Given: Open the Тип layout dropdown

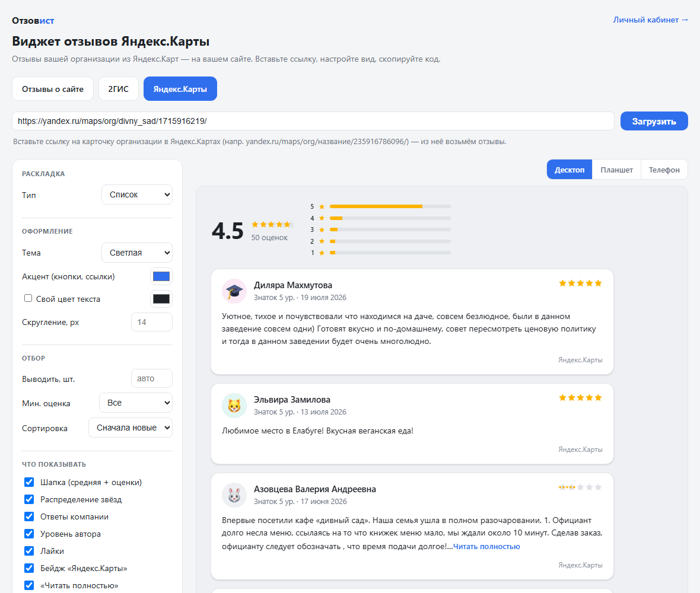Looking at the screenshot, I should point(137,195).
